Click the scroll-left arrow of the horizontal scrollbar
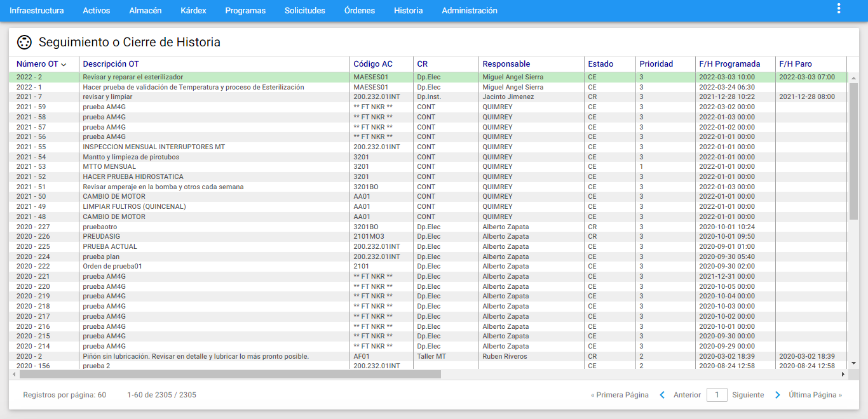This screenshot has height=419, width=868. pyautogui.click(x=14, y=375)
